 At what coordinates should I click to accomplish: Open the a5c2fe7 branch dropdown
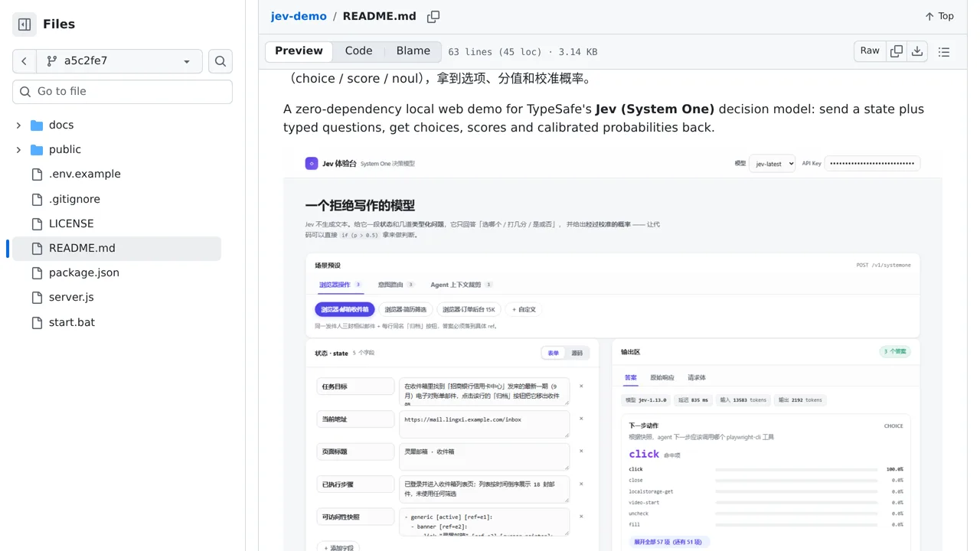coord(119,61)
